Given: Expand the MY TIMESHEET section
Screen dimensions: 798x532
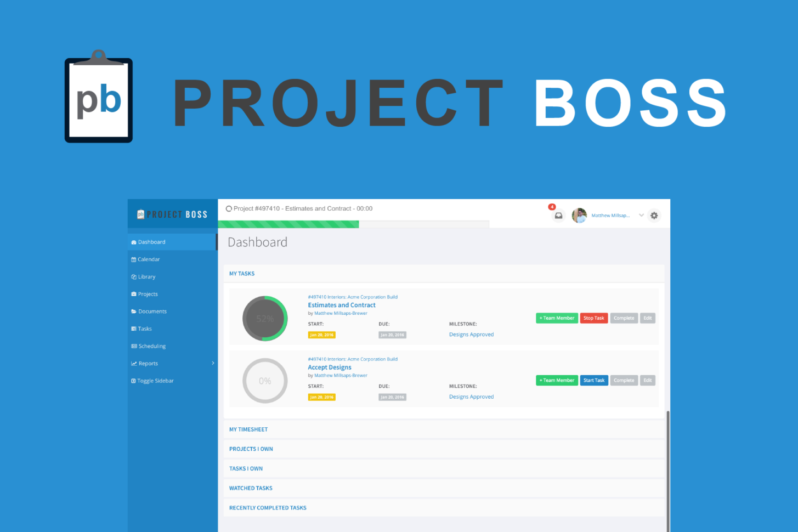Looking at the screenshot, I should 248,429.
